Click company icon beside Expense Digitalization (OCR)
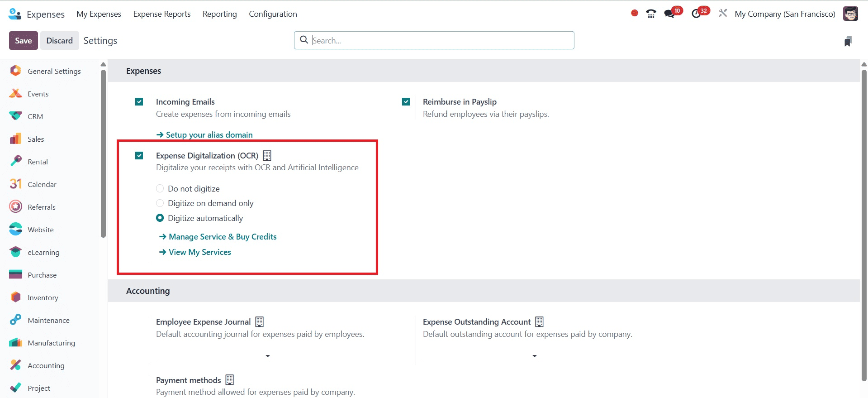The width and height of the screenshot is (868, 398). tap(267, 156)
